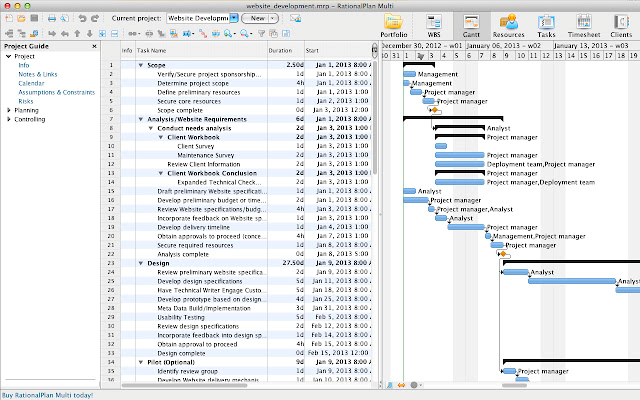
Task: Undo the last action
Action: click(82, 18)
